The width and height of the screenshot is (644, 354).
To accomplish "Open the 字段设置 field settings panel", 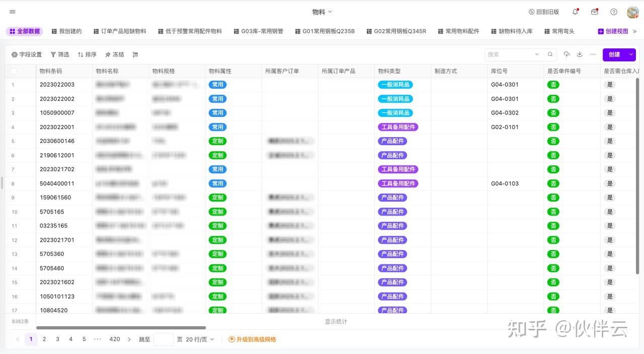I will [x=26, y=54].
